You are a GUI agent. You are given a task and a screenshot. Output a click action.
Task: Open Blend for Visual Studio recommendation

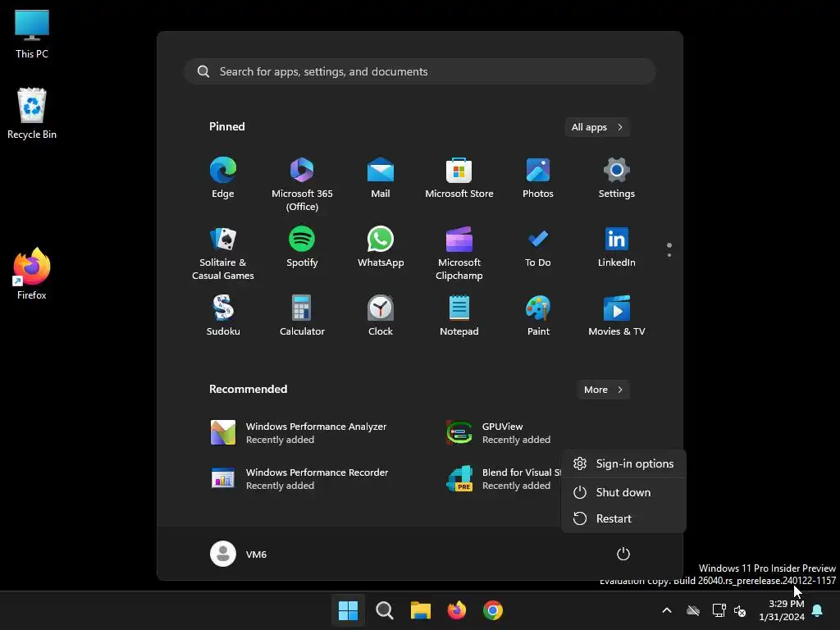503,479
